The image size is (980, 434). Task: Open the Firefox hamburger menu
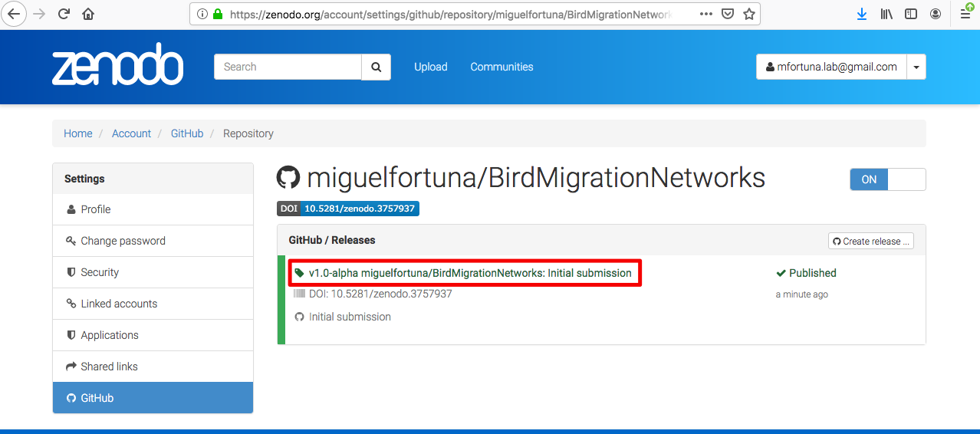(965, 14)
